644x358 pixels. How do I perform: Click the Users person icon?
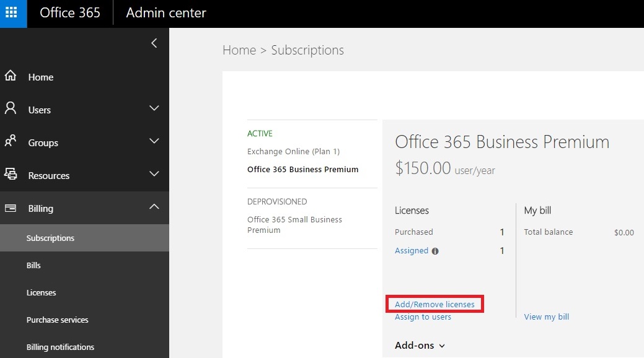click(x=11, y=109)
